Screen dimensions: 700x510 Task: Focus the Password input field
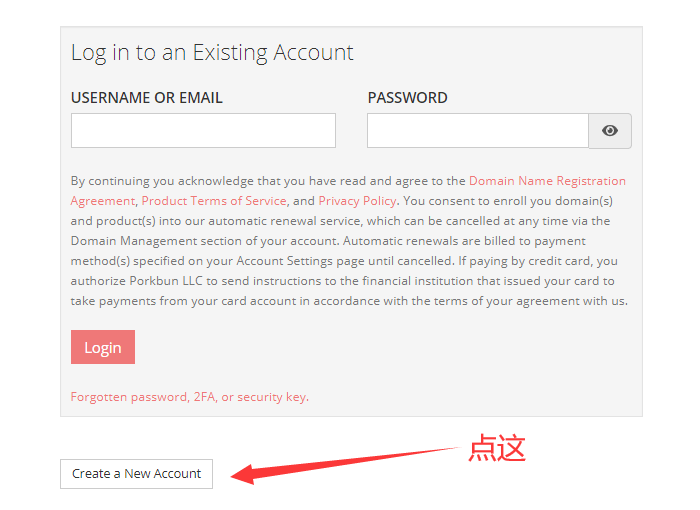[x=477, y=131]
